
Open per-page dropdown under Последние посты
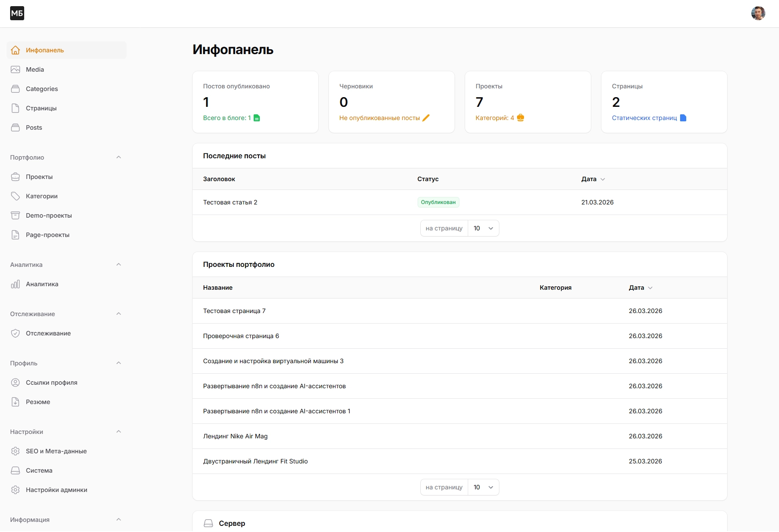[483, 228]
